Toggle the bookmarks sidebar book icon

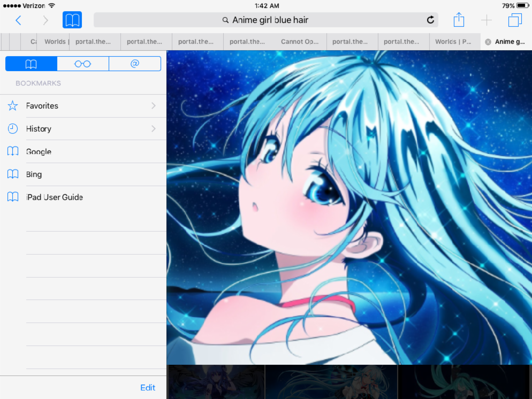72,20
